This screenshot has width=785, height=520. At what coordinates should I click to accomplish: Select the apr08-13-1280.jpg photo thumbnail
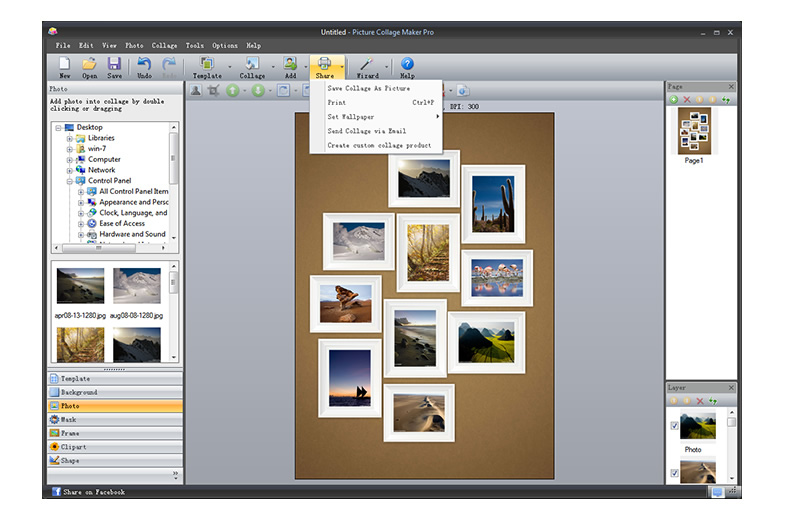coord(80,286)
